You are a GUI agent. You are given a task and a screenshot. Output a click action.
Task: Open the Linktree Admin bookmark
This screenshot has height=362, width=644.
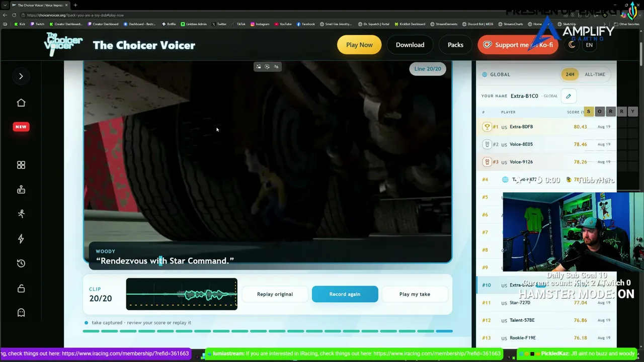pos(194,24)
